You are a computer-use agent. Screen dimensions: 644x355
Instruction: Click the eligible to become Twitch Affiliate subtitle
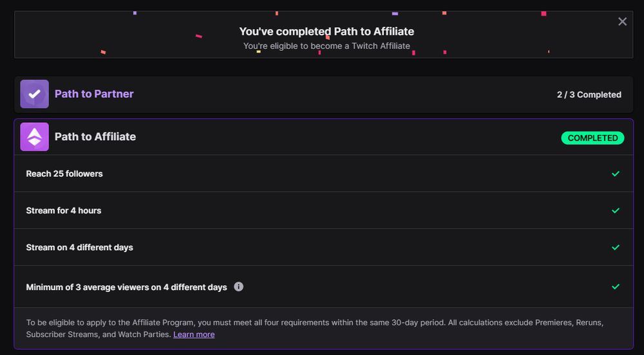(x=327, y=46)
